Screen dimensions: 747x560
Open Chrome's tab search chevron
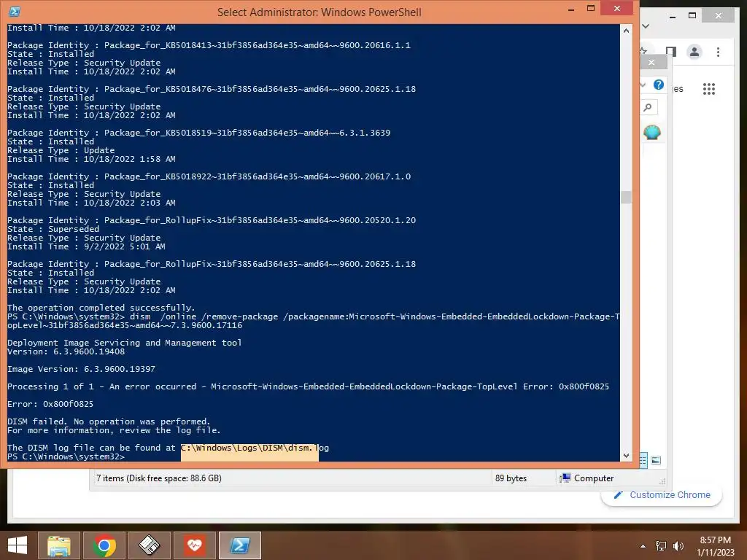(x=646, y=26)
